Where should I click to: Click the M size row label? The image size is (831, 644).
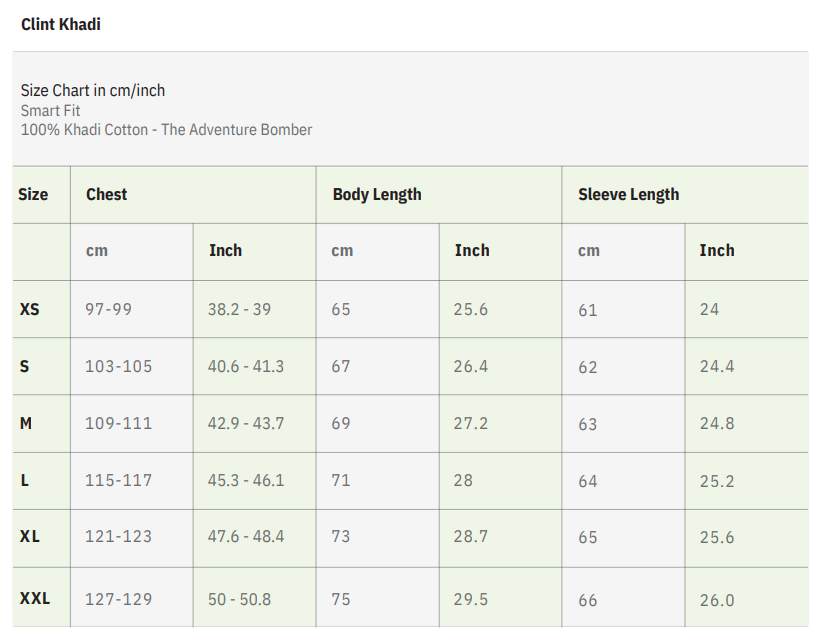click(x=26, y=423)
